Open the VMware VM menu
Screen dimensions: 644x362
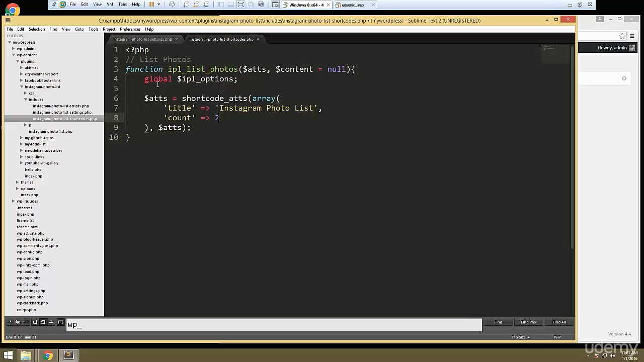pos(110,5)
